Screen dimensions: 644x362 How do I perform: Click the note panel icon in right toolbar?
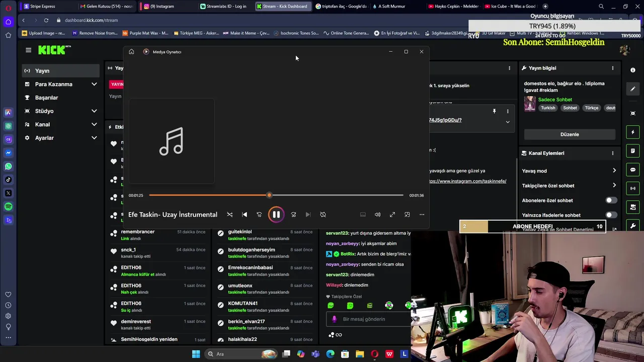click(633, 151)
